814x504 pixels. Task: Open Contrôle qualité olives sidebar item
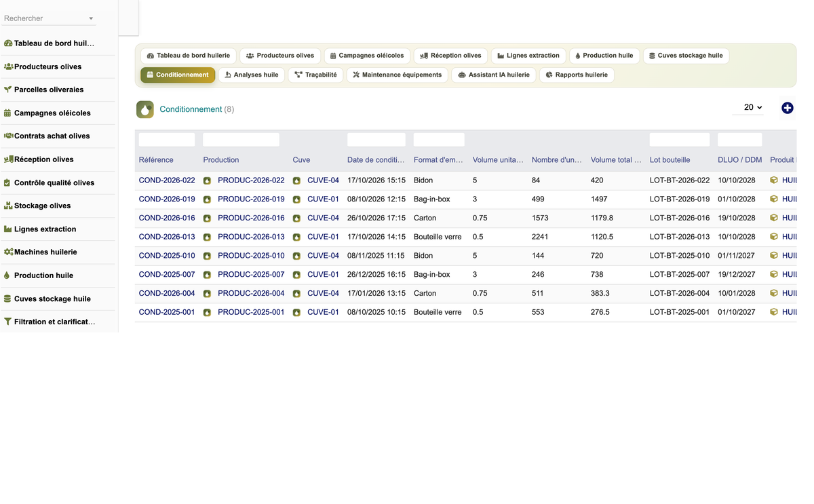(x=57, y=182)
